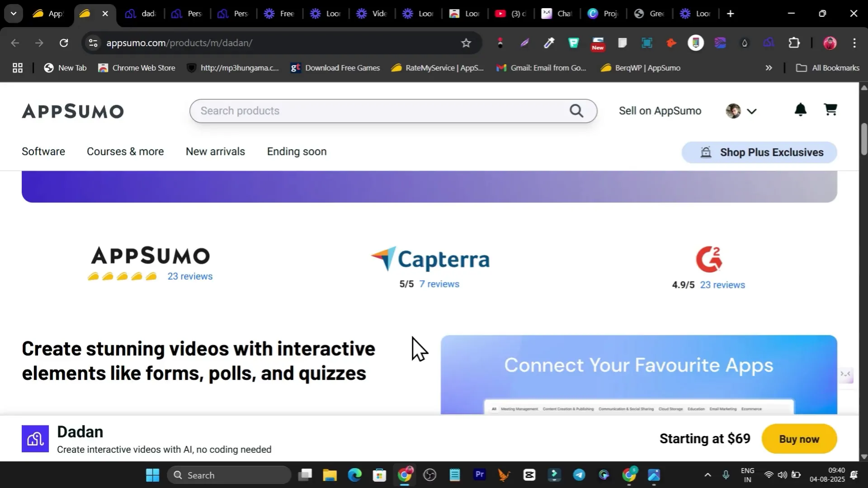Screen dimensions: 868x488
Task: Open the Capterra 7 reviews link
Action: (439, 284)
